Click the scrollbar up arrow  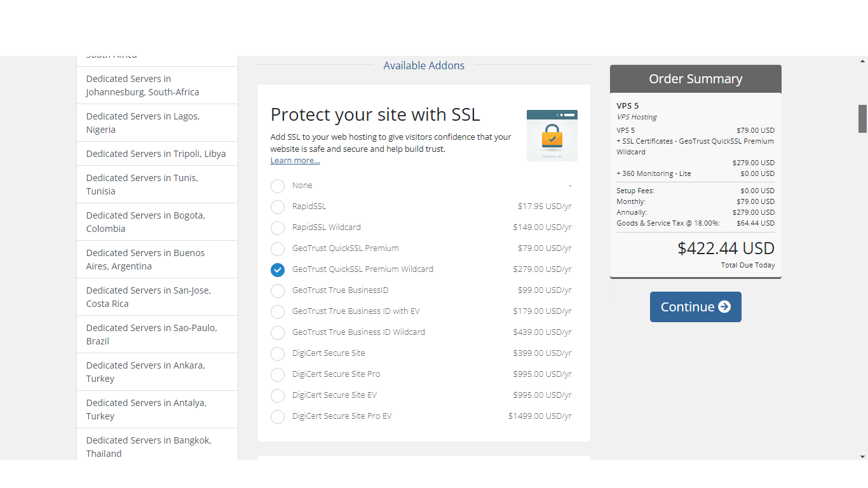tap(862, 61)
